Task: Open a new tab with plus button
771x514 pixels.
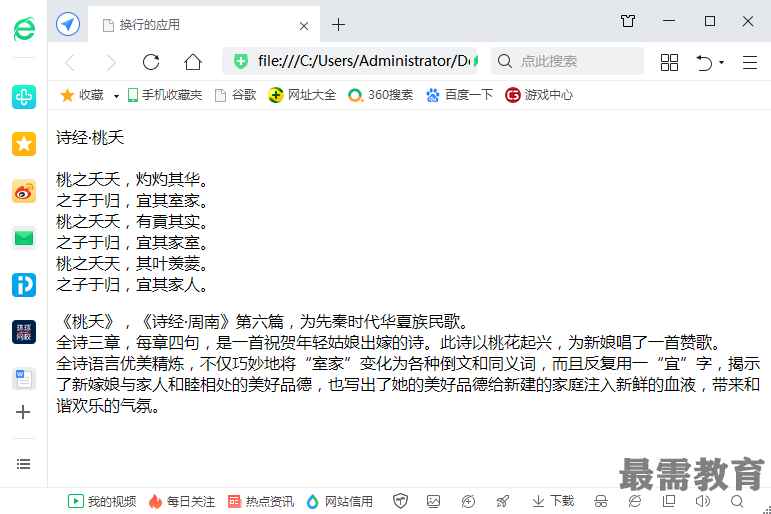Action: click(338, 25)
